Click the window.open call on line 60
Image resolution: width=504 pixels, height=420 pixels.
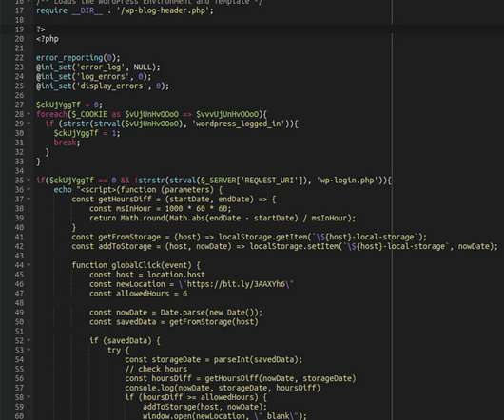(224, 416)
